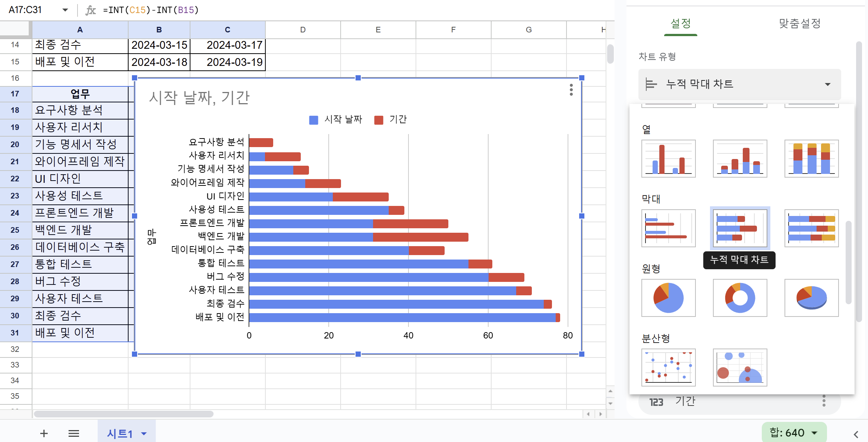Select the 100% stacked column chart thumbnail
Screen dimensions: 868x442
(x=811, y=159)
